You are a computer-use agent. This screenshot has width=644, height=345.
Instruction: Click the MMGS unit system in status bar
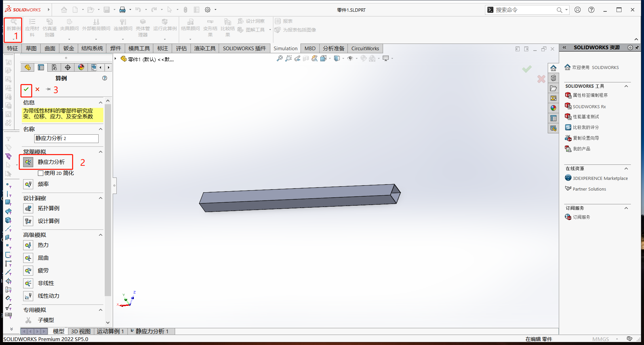tap(600, 339)
